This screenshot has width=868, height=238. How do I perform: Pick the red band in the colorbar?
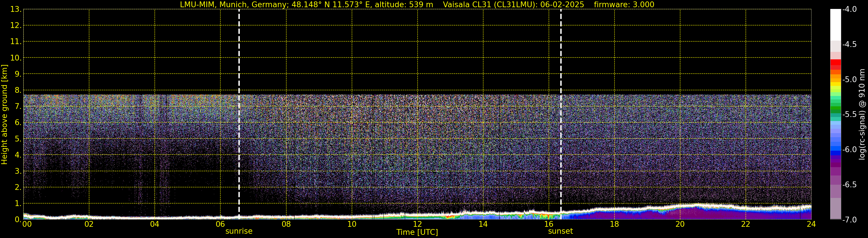coord(836,62)
